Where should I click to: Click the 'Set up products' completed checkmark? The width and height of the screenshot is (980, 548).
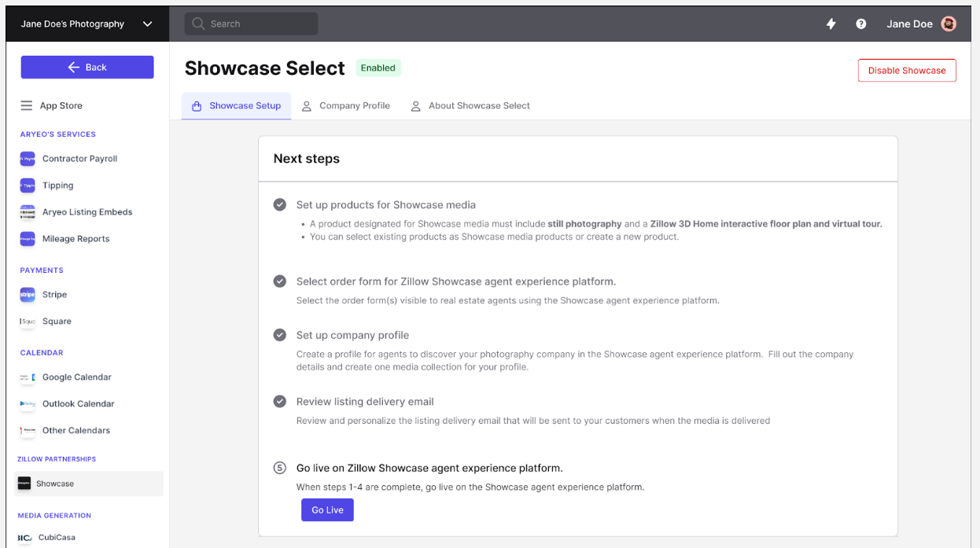279,205
